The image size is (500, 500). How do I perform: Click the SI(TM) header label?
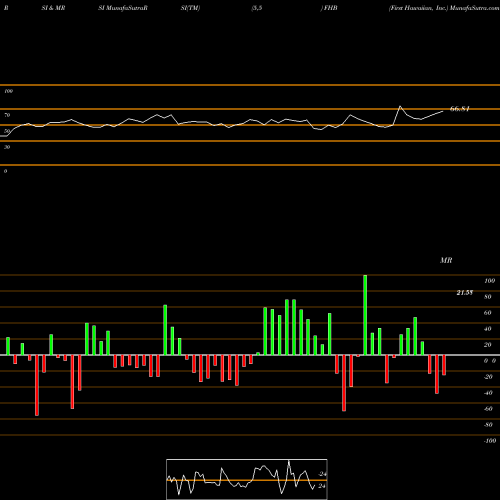coord(190,8)
